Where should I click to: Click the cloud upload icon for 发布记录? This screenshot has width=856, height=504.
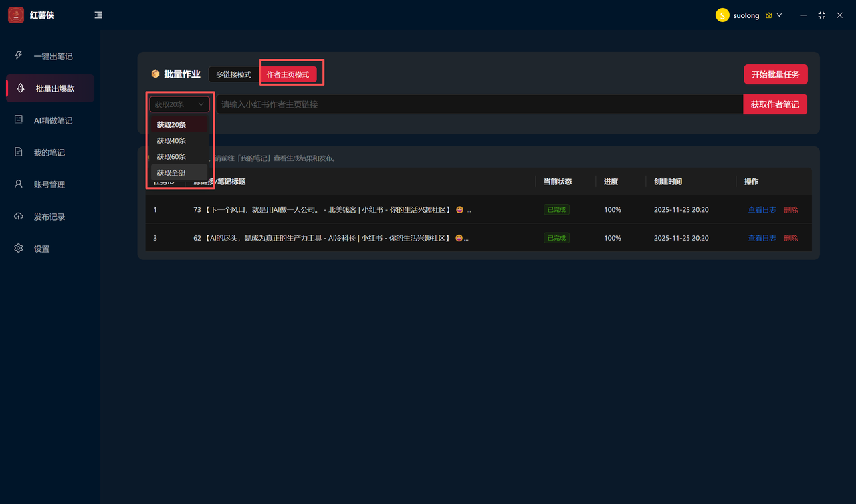19,217
